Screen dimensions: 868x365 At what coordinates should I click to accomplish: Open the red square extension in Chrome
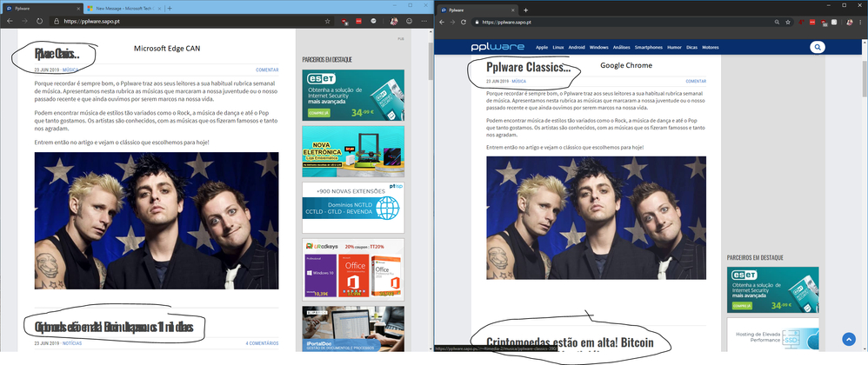pyautogui.click(x=812, y=22)
